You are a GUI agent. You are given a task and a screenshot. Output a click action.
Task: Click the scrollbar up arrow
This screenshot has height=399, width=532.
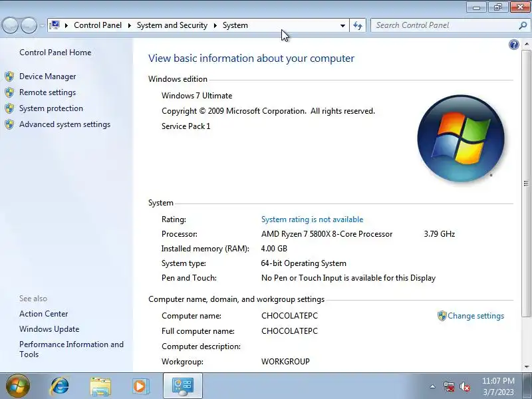(x=526, y=44)
